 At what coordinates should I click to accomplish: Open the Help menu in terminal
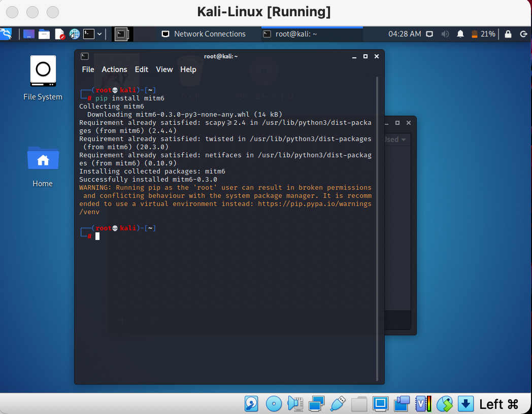[188, 69]
